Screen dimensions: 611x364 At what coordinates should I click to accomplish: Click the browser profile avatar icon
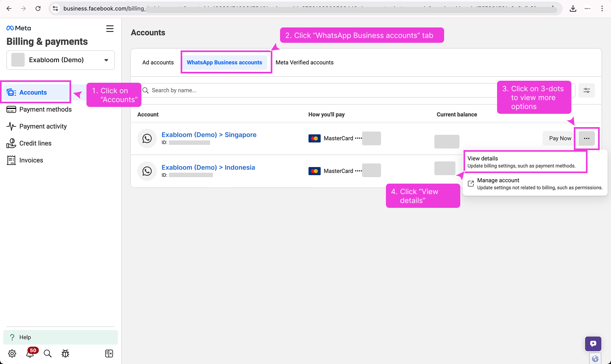pyautogui.click(x=588, y=8)
